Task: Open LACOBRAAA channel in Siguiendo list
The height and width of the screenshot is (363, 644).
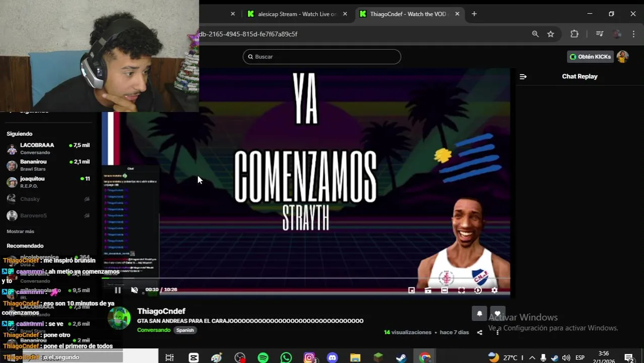Action: (48, 149)
